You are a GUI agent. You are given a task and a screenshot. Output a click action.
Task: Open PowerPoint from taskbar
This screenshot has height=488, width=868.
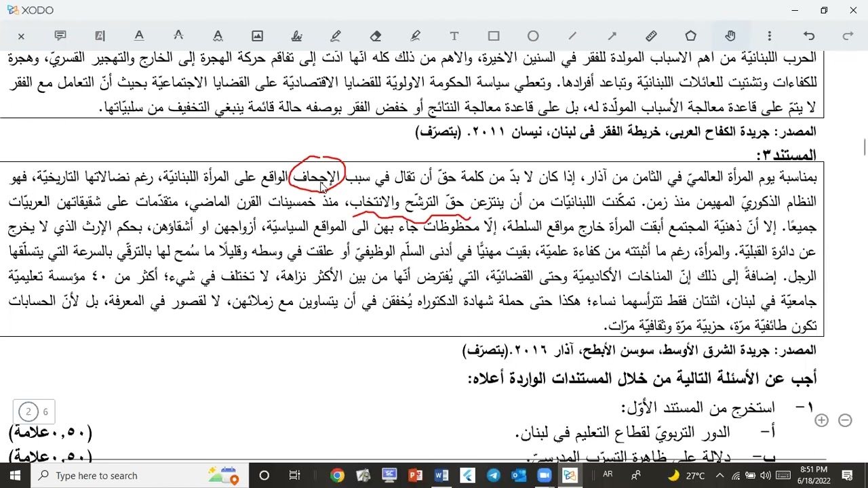(415, 476)
